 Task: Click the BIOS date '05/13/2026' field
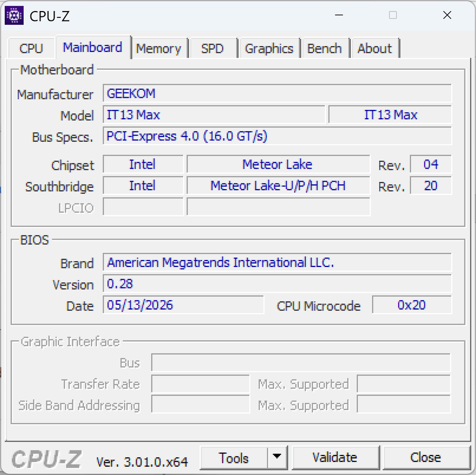pyautogui.click(x=183, y=305)
